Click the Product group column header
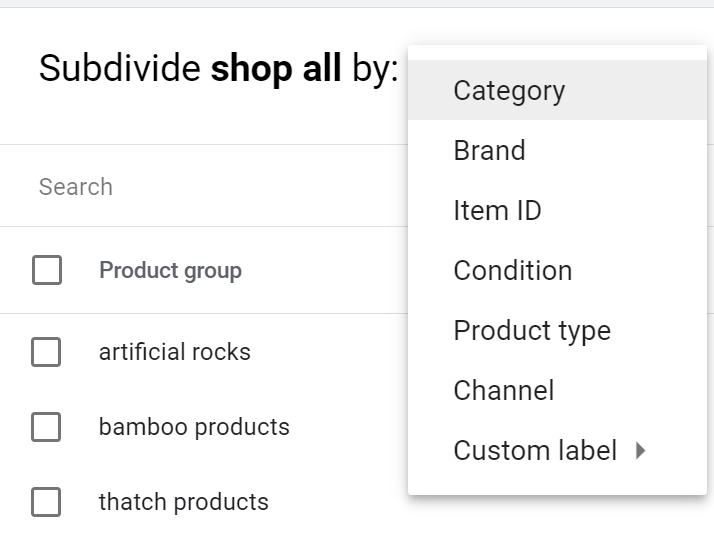This screenshot has height=534, width=714. click(170, 270)
